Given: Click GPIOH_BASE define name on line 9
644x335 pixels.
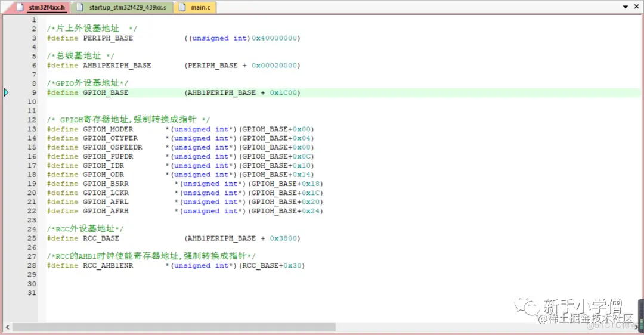Looking at the screenshot, I should pos(106,93).
